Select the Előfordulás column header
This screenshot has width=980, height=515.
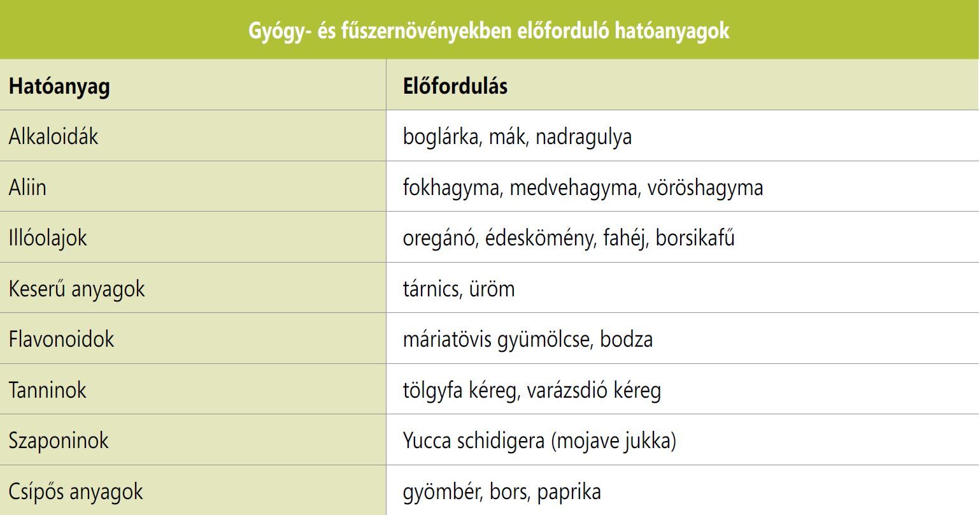(455, 86)
